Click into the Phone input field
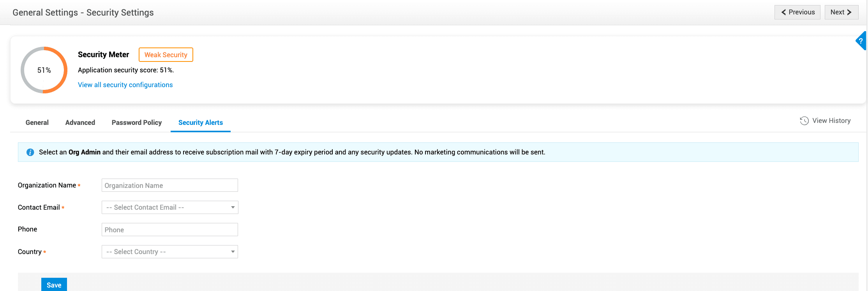The image size is (868, 291). click(169, 230)
